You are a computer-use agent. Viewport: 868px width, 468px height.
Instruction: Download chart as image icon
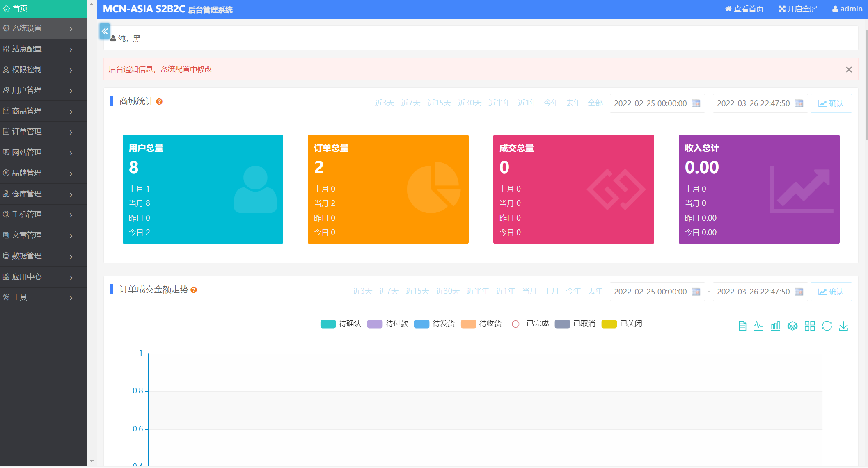[843, 326]
